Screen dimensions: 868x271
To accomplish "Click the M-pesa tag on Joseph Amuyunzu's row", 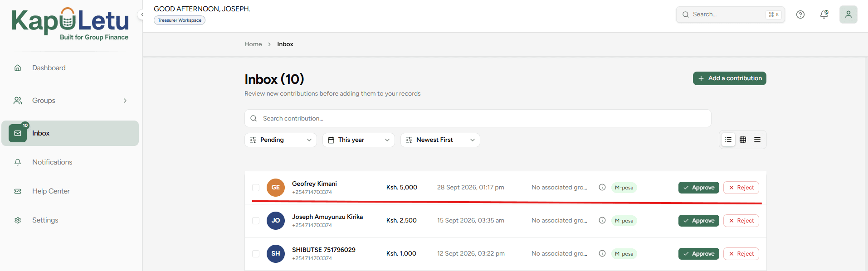I will (624, 221).
